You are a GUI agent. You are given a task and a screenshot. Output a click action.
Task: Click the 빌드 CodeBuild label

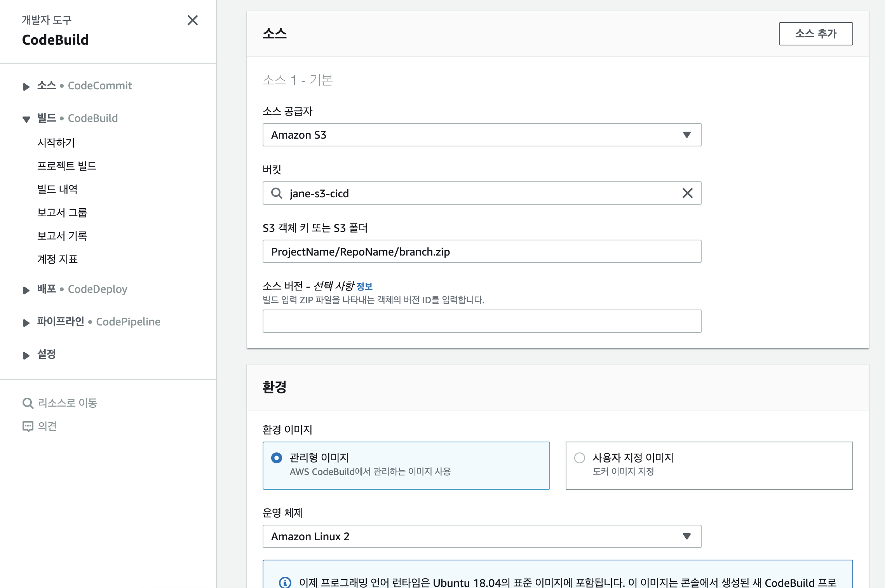point(77,118)
